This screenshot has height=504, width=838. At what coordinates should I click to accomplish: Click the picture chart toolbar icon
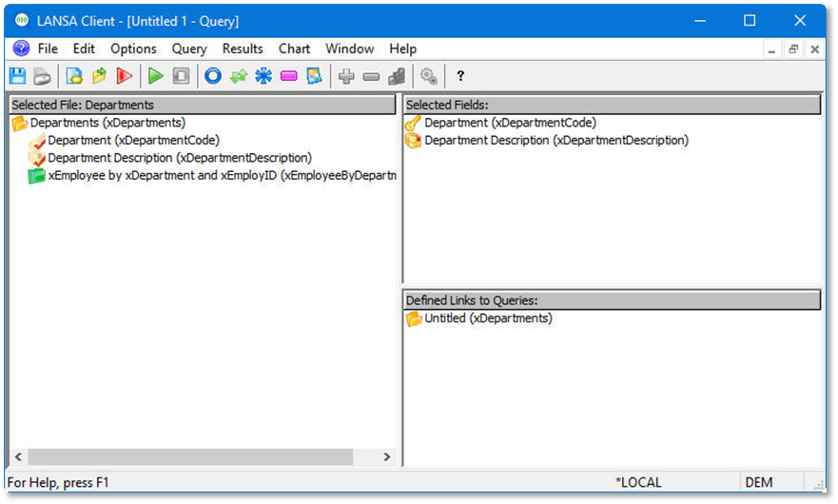(x=314, y=76)
